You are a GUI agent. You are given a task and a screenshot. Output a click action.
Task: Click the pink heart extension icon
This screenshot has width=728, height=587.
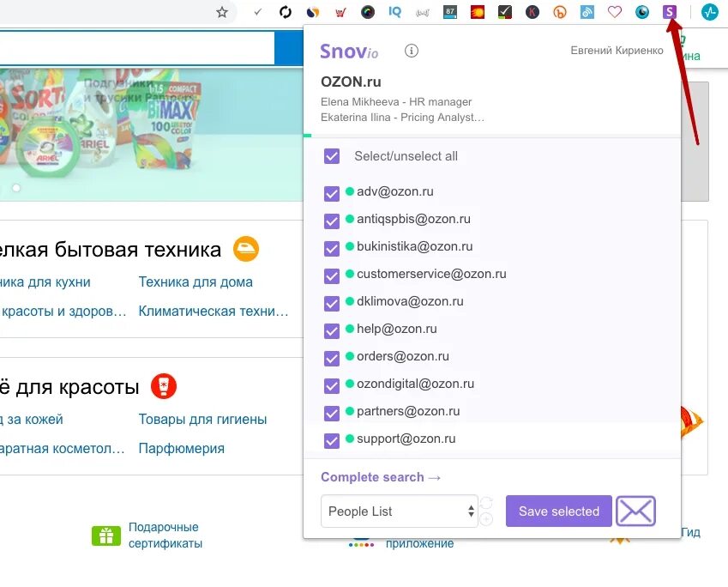pos(614,12)
